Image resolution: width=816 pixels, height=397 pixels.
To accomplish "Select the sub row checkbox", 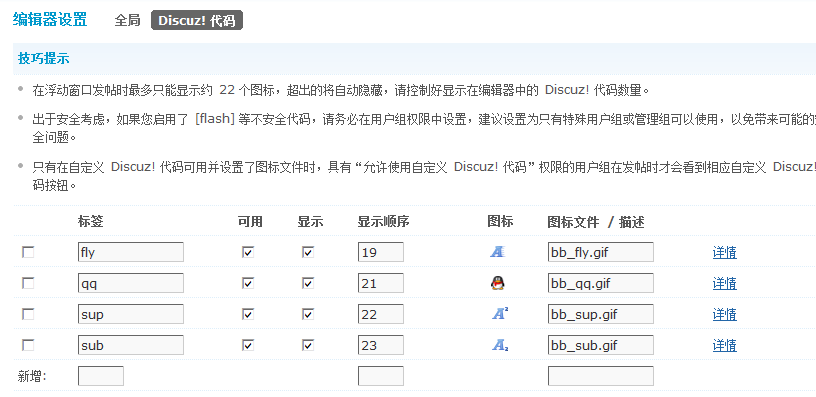I will click(28, 345).
